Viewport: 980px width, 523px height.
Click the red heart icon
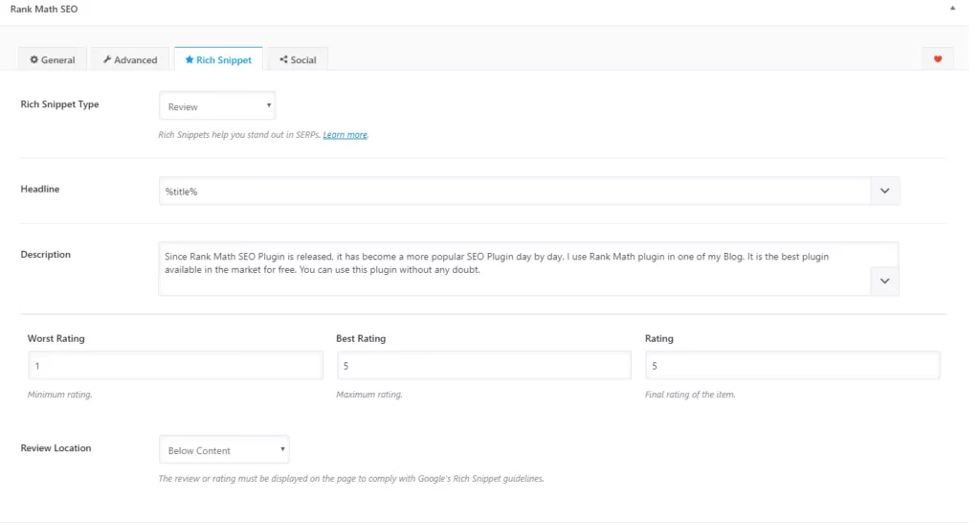pos(938,58)
